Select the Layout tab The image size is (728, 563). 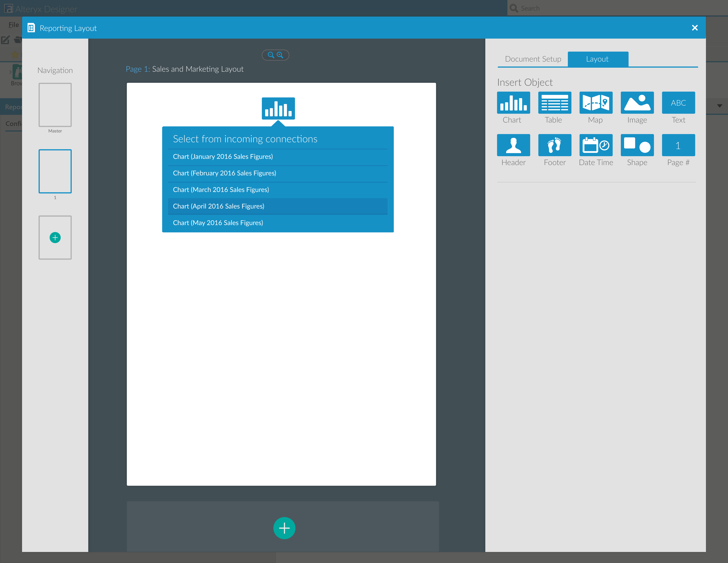(x=597, y=59)
